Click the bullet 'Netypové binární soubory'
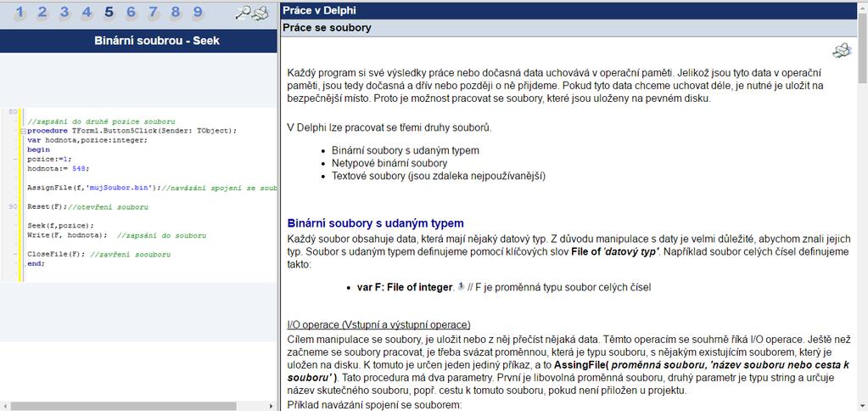 pyautogui.click(x=389, y=163)
